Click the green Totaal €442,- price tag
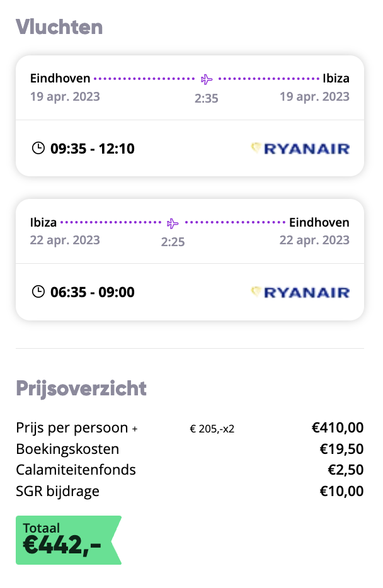The height and width of the screenshot is (588, 383). (68, 540)
